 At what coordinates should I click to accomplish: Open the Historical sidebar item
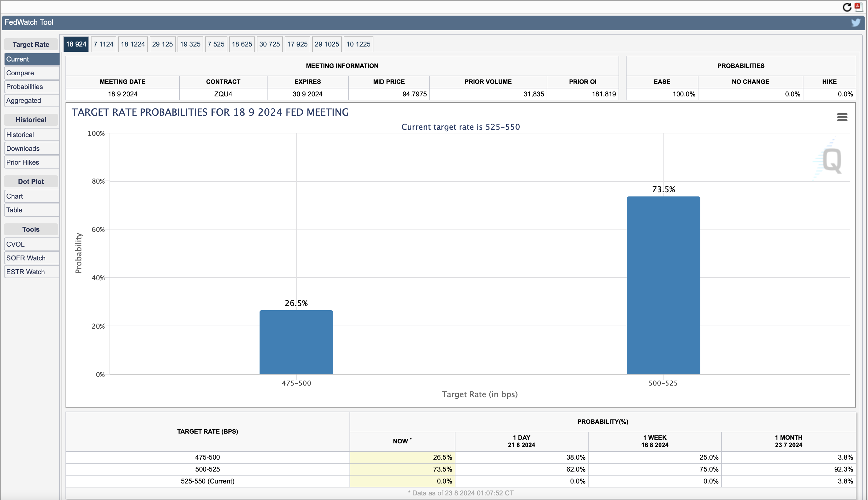(32, 135)
